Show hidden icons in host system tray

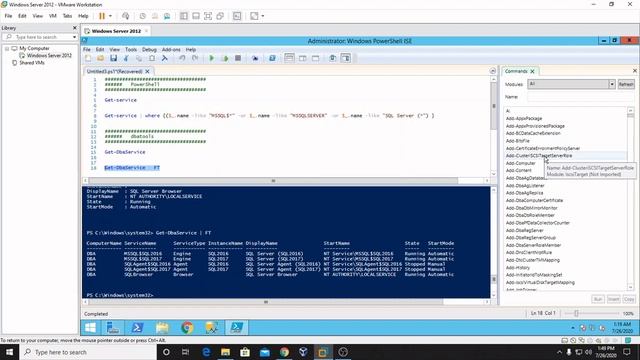coord(559,352)
